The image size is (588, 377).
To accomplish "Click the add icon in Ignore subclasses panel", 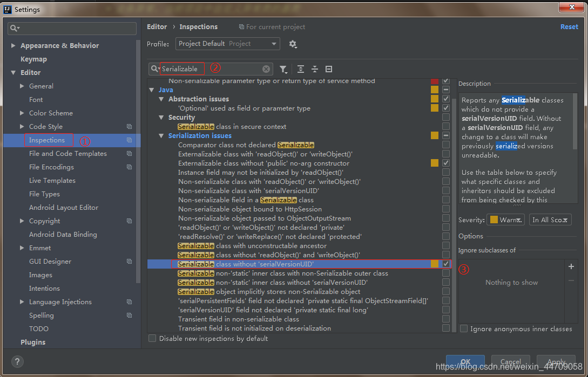I will (x=571, y=266).
